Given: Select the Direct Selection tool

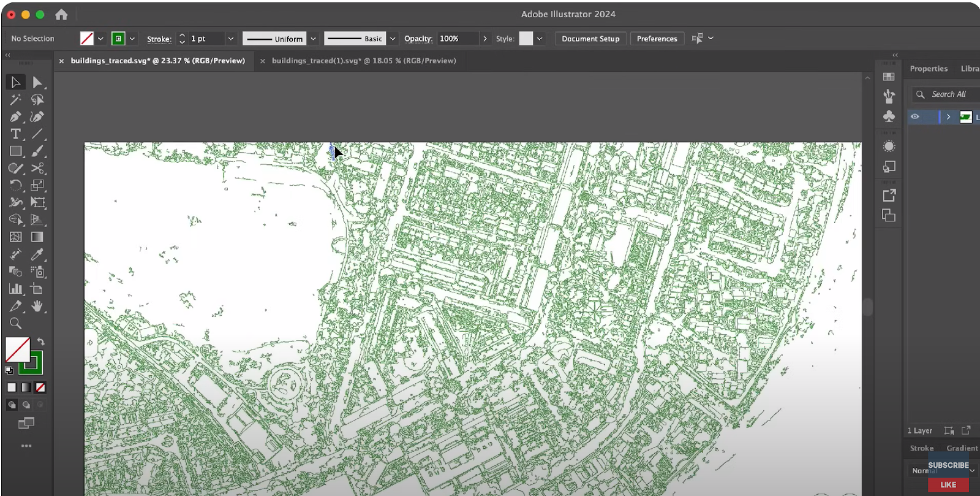Looking at the screenshot, I should [x=37, y=82].
